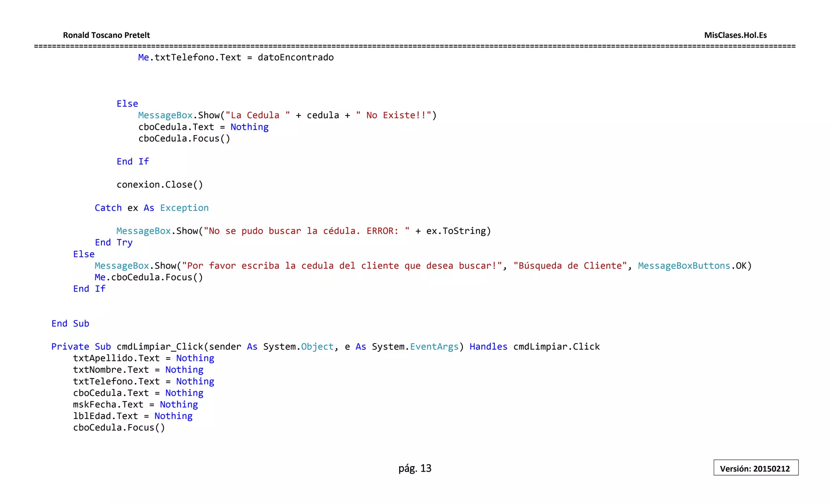Click the txtApellido.Text = Nothing line
The height and width of the screenshot is (504, 830).
coord(143,358)
